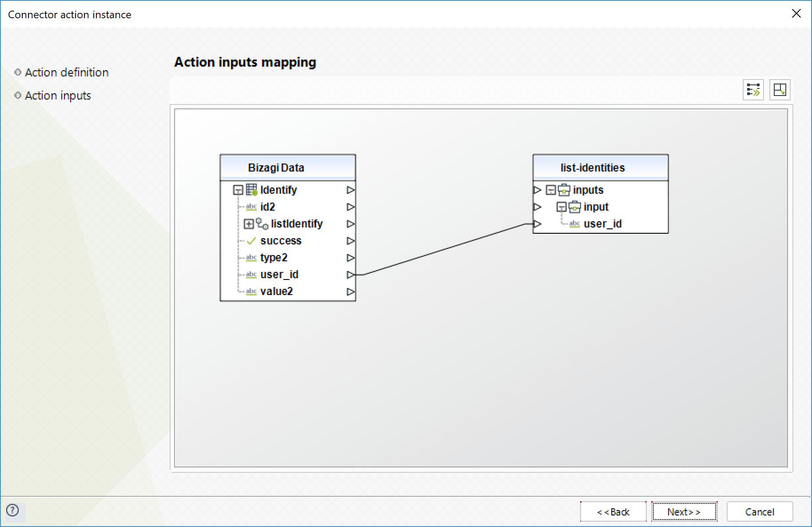Click the input arrow of list-identities user_id
This screenshot has width=812, height=527.
[x=537, y=224]
